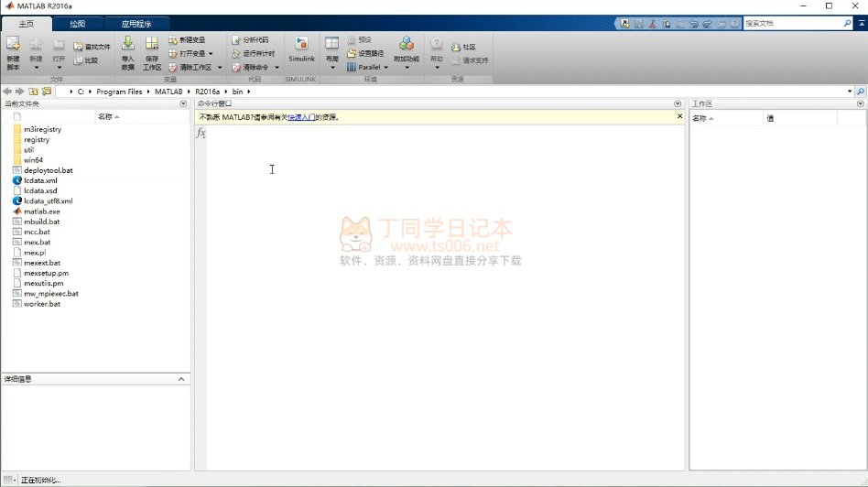The image size is (868, 487).
Task: Click 设置路径 (Set Path)
Action: pos(365,54)
